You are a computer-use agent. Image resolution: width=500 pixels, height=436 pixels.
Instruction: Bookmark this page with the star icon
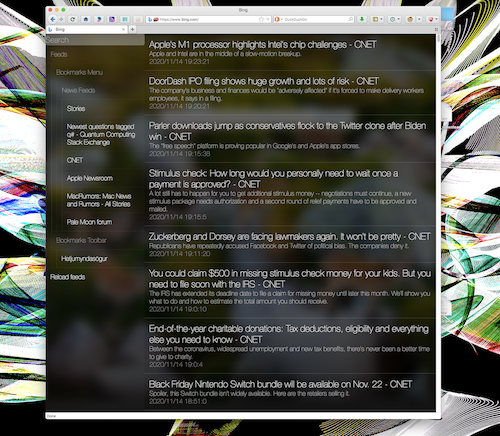click(x=261, y=19)
